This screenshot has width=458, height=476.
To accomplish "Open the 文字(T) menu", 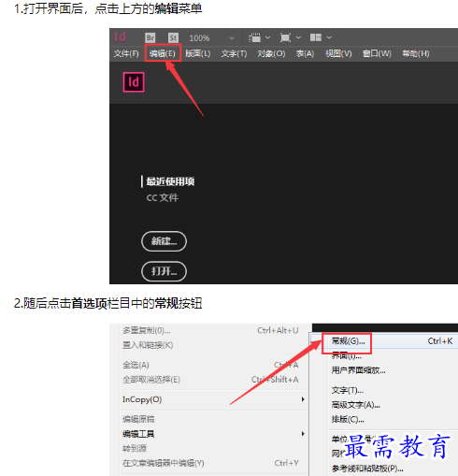I will (x=234, y=53).
